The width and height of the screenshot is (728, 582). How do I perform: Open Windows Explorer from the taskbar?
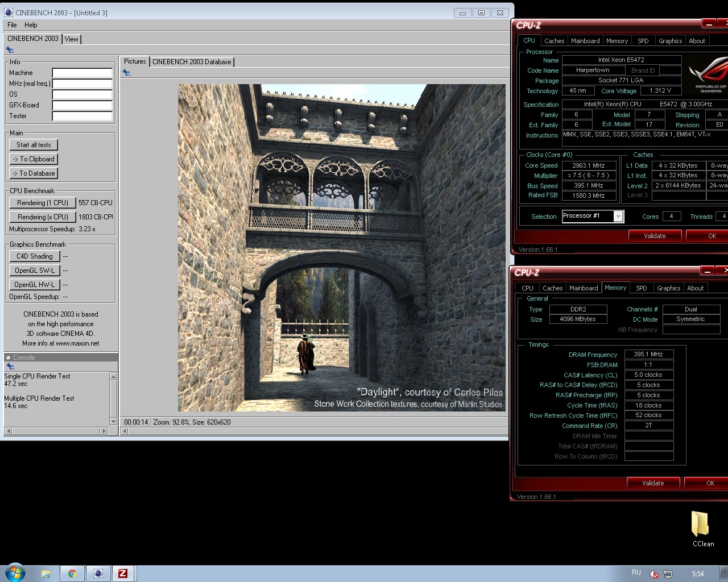46,573
